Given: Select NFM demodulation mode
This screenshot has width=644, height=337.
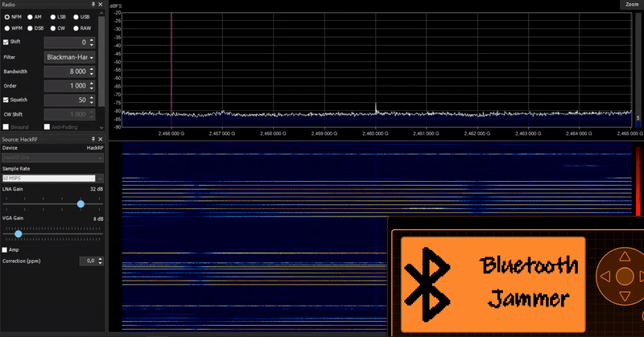Looking at the screenshot, I should [x=7, y=17].
